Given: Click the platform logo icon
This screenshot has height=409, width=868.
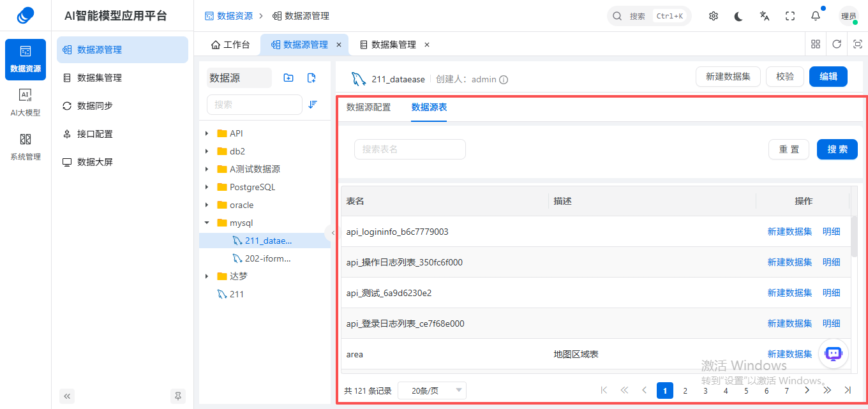Looking at the screenshot, I should pyautogui.click(x=26, y=15).
